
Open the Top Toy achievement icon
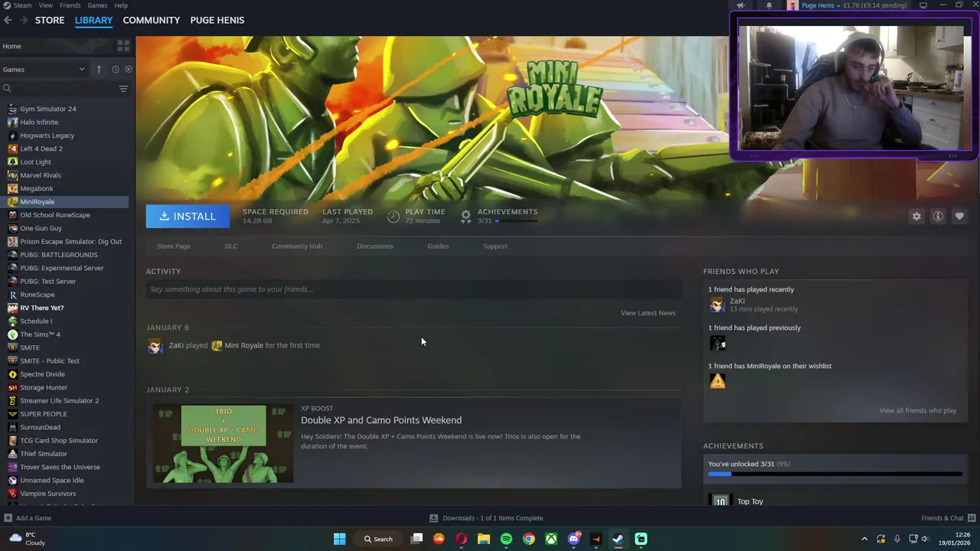click(x=720, y=500)
